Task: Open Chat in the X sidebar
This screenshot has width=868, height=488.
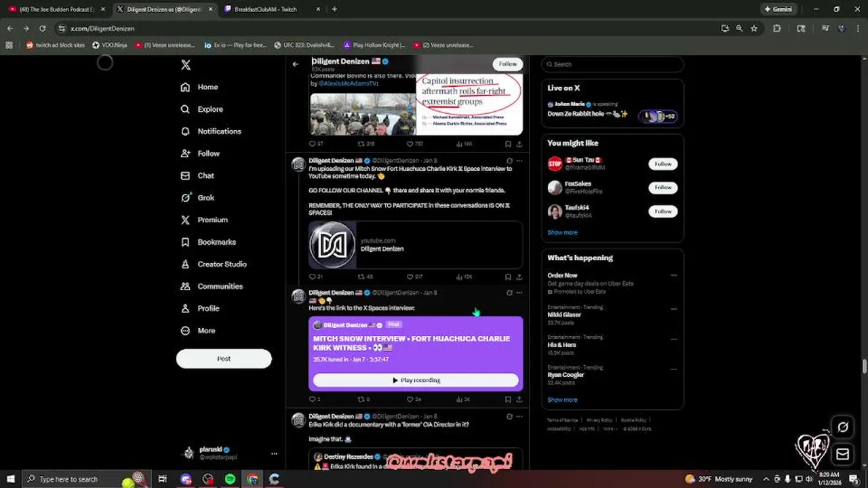Action: pyautogui.click(x=197, y=176)
